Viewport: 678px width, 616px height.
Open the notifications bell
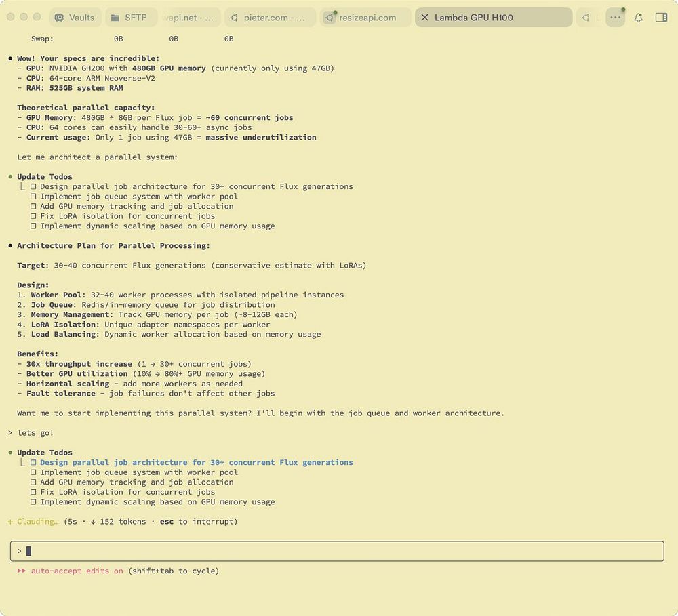pos(638,18)
